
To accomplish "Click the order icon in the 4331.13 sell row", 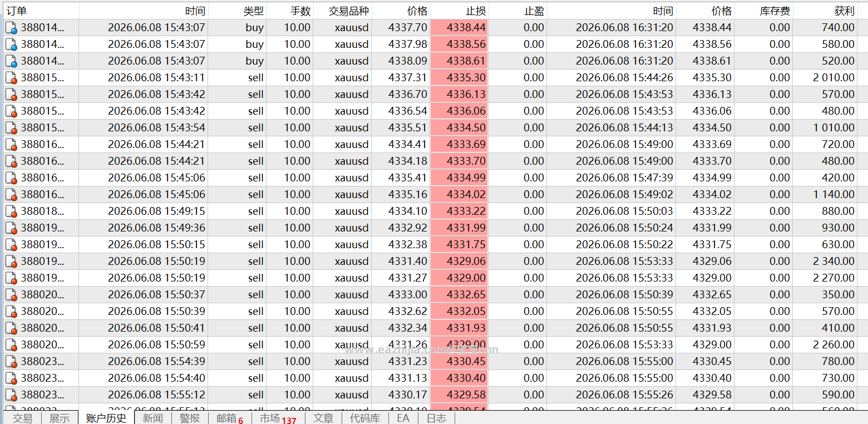I will [11, 378].
